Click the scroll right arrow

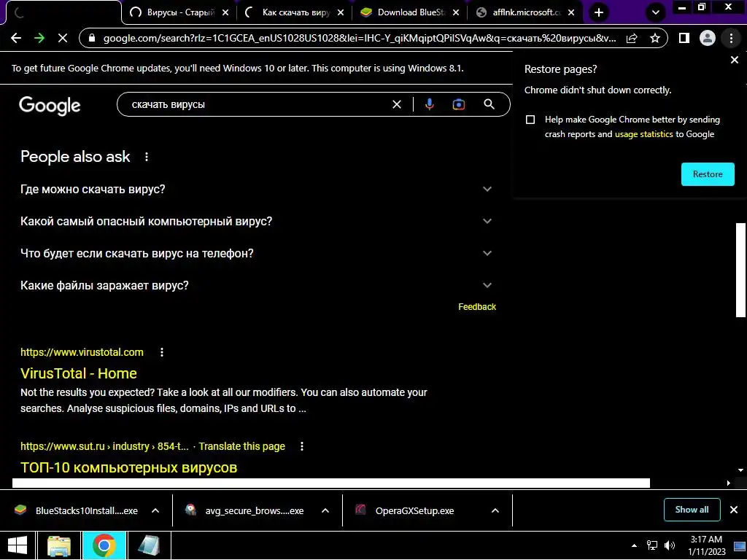[x=729, y=483]
